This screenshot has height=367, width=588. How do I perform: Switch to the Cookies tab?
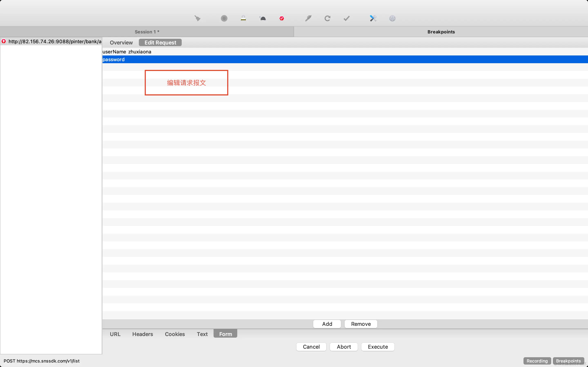point(175,334)
